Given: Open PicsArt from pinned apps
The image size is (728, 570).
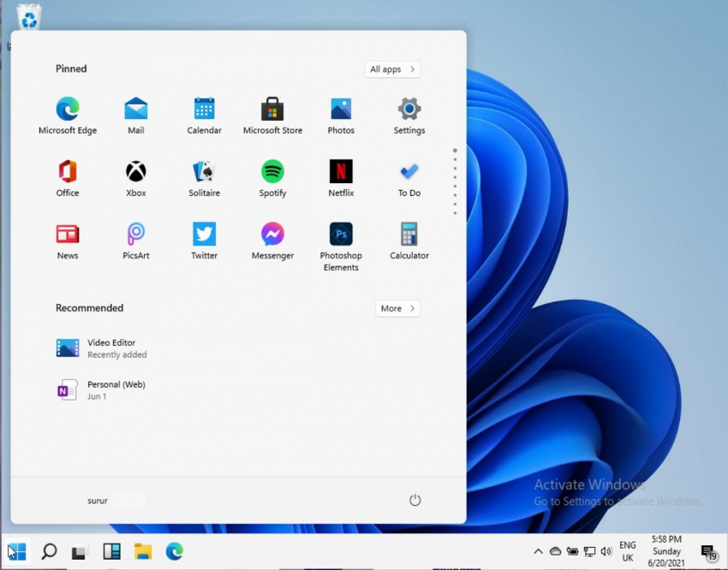Looking at the screenshot, I should point(135,235).
